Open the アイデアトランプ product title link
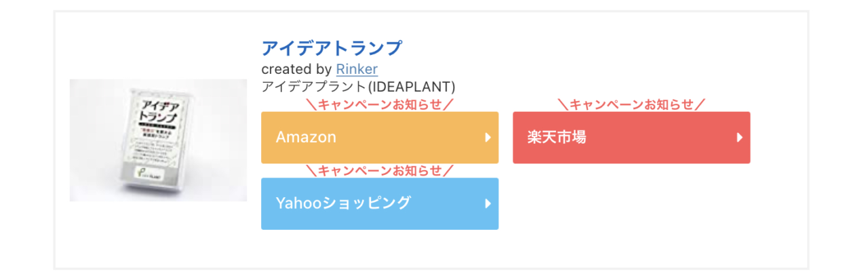 [332, 48]
